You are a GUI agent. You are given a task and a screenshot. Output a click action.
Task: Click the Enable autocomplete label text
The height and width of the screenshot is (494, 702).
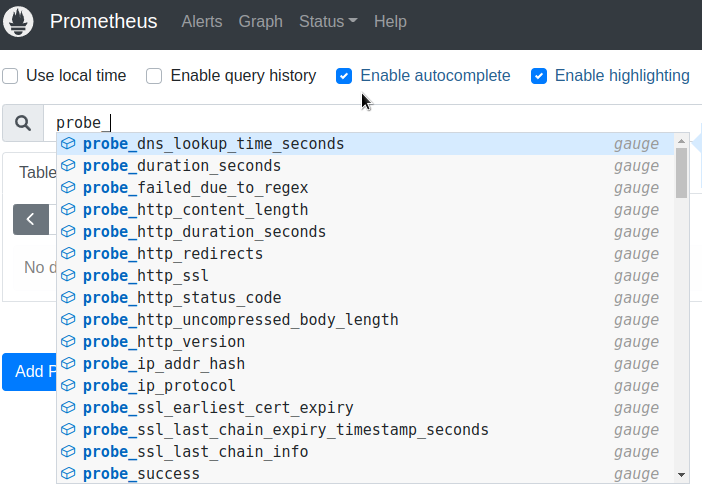click(435, 76)
